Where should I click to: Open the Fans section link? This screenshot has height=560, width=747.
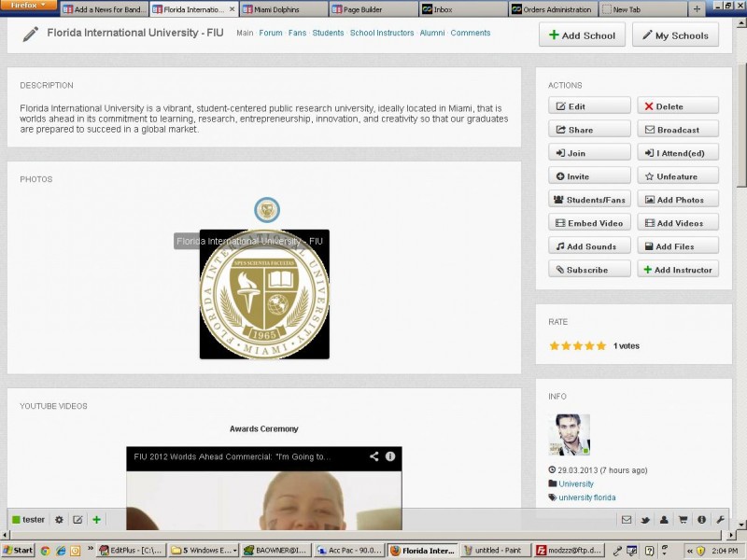(x=297, y=33)
